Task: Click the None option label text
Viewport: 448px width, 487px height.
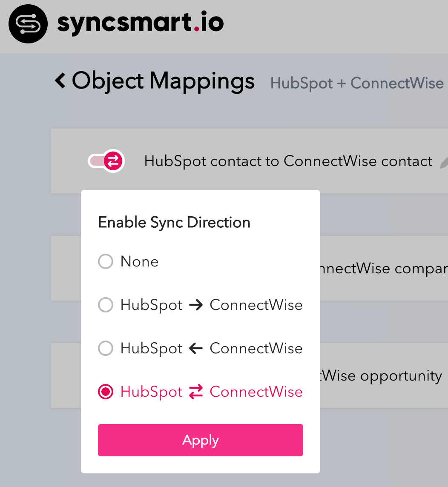Action: pyautogui.click(x=139, y=261)
